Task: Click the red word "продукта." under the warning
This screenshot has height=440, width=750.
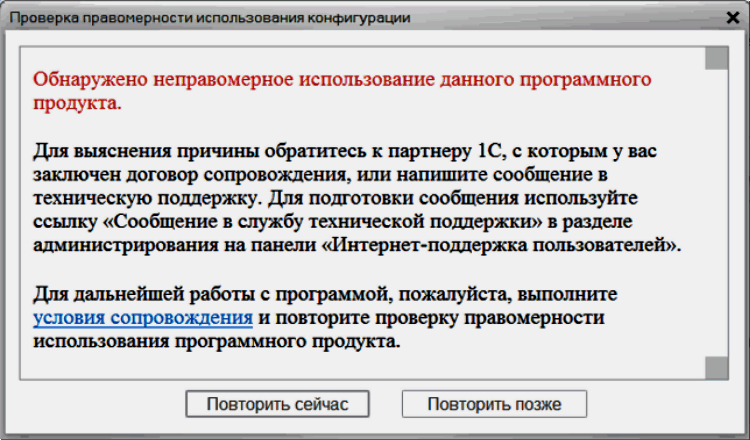Action: click(x=77, y=102)
